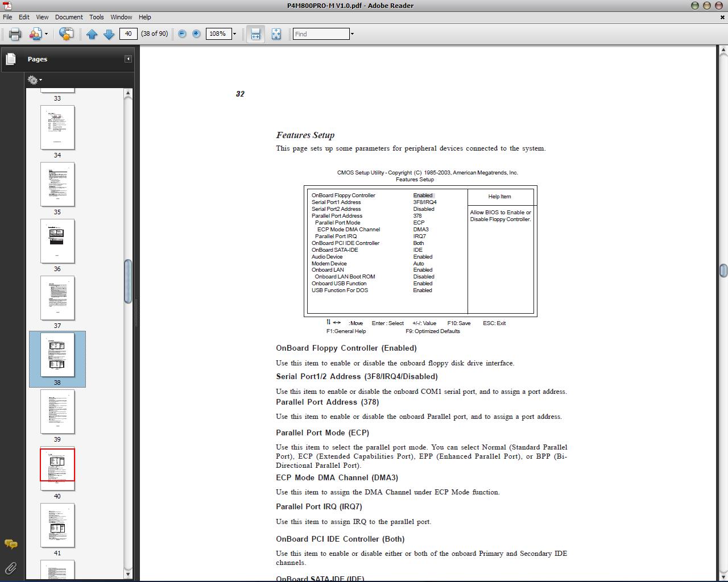The image size is (728, 582).
Task: Click the toolbar grip handle at left
Action: click(x=3, y=34)
